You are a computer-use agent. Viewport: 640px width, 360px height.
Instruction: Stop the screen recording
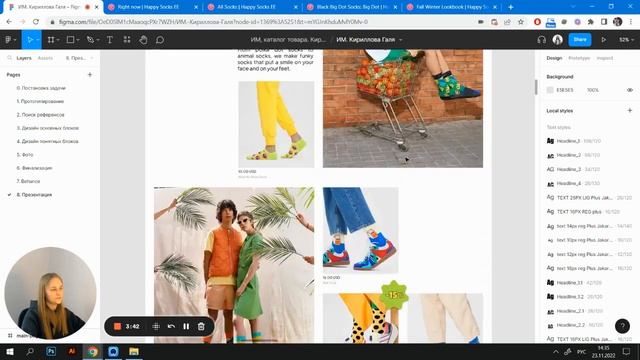[118, 326]
